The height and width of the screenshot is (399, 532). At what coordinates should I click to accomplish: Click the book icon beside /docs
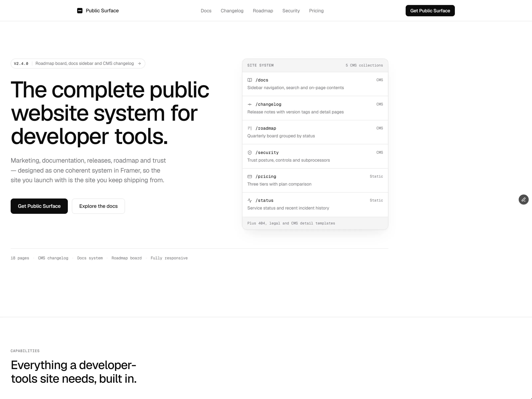coord(250,80)
